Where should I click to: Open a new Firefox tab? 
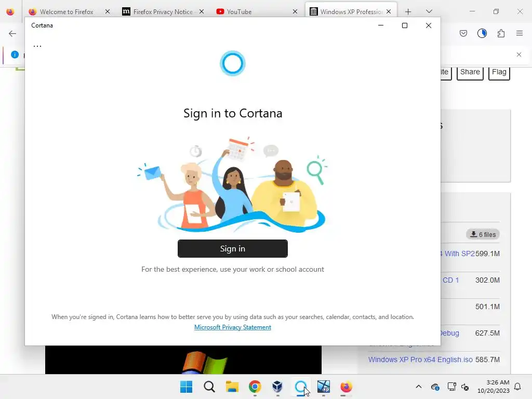pyautogui.click(x=408, y=12)
